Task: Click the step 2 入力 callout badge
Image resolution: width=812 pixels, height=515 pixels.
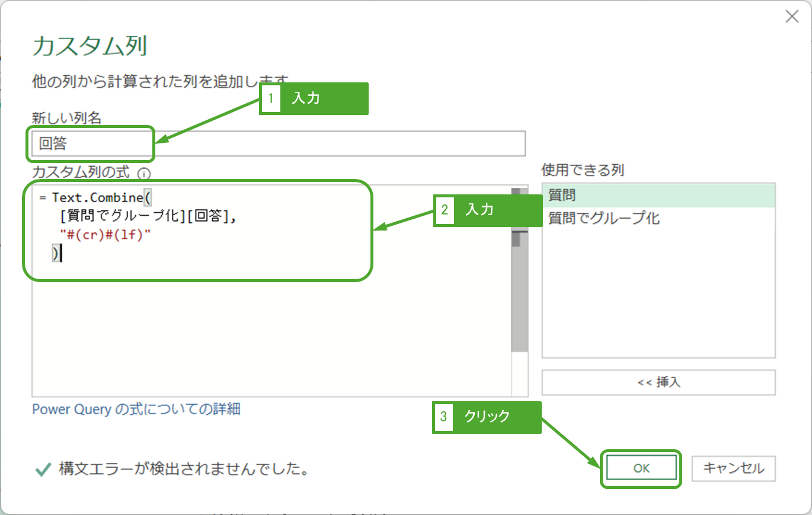Action: tap(488, 209)
